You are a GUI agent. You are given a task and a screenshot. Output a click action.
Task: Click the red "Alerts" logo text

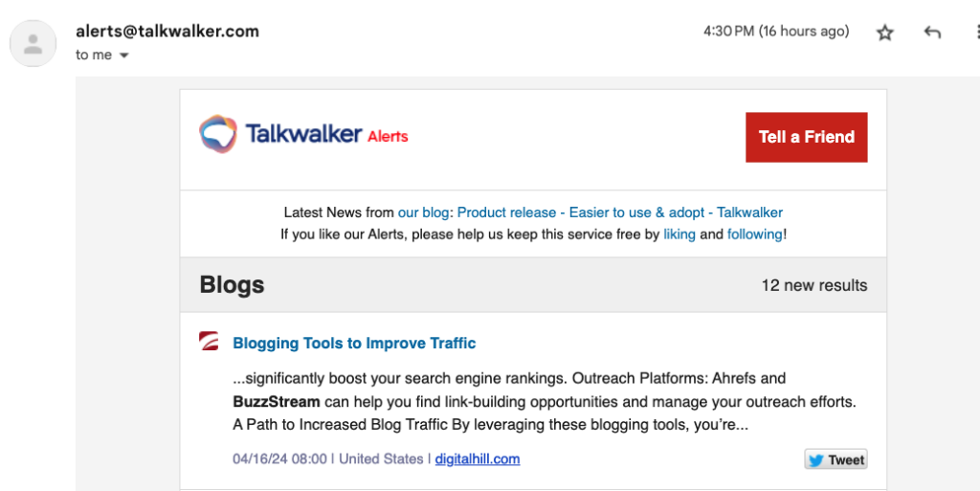388,137
